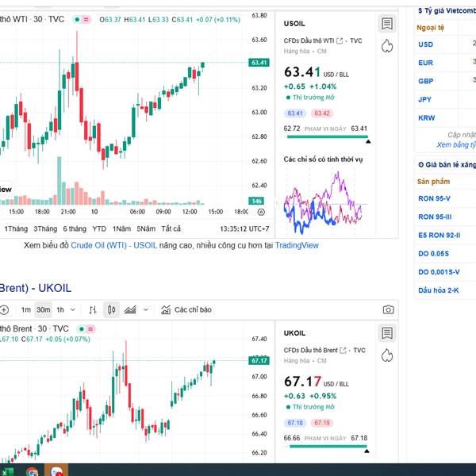
Task: Set WTI chart range to 6 tháng
Action: pyautogui.click(x=75, y=229)
